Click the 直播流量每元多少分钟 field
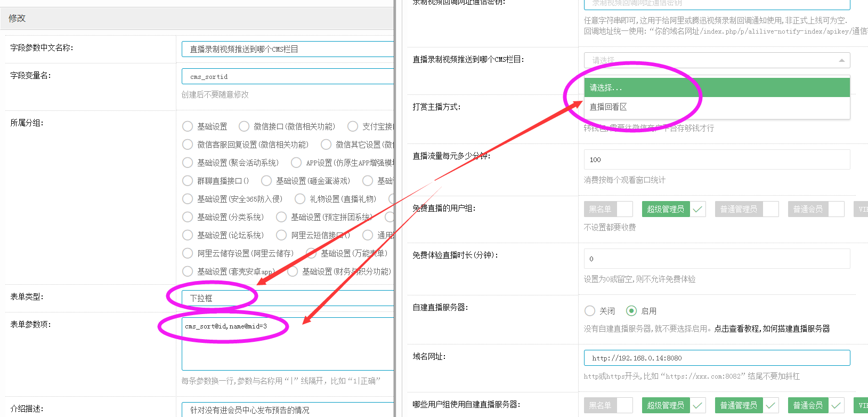 [716, 159]
